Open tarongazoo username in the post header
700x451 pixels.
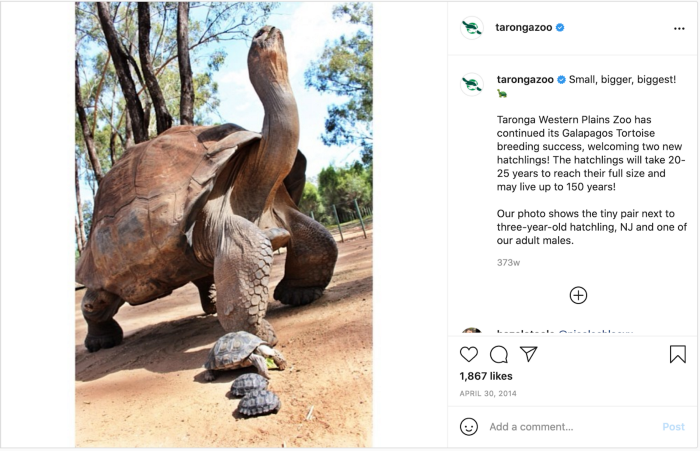point(524,28)
